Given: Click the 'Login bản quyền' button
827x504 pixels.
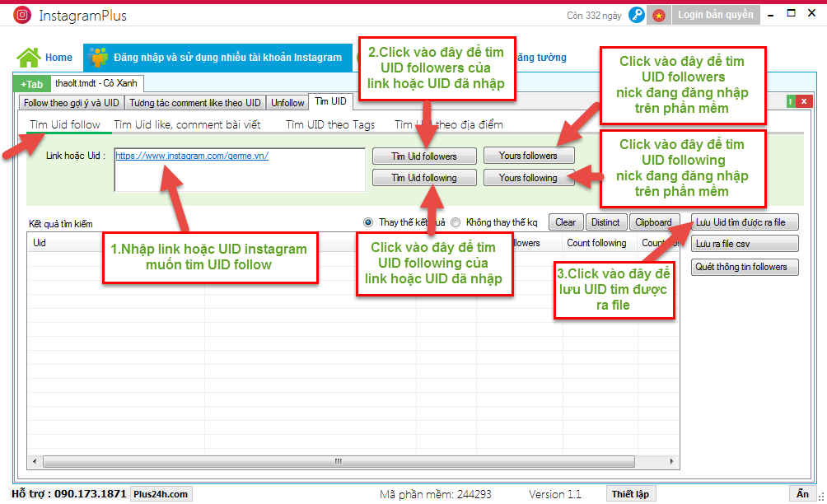Looking at the screenshot, I should [x=716, y=15].
